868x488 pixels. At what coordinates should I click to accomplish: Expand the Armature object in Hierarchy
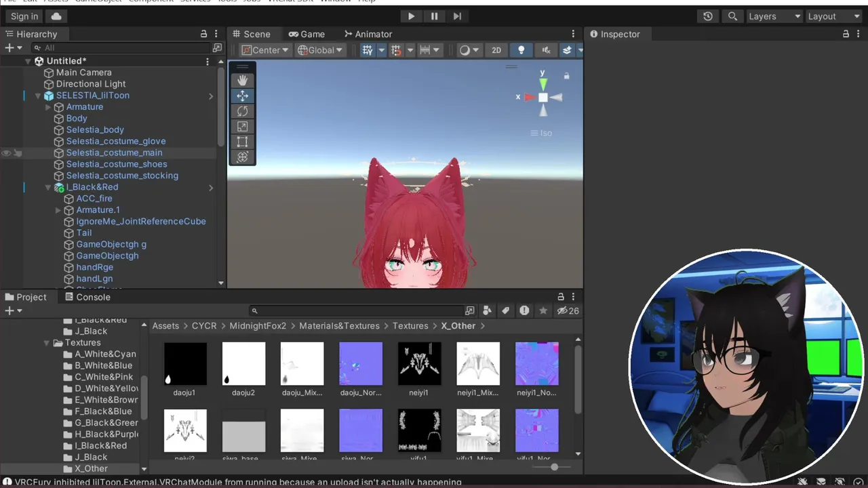48,107
